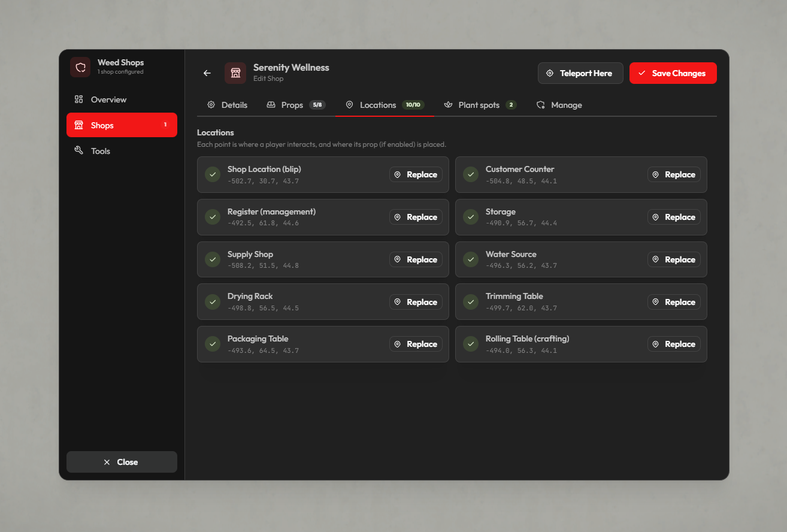Click the green checkmark for Packaging Table
This screenshot has height=532, width=787.
click(213, 344)
